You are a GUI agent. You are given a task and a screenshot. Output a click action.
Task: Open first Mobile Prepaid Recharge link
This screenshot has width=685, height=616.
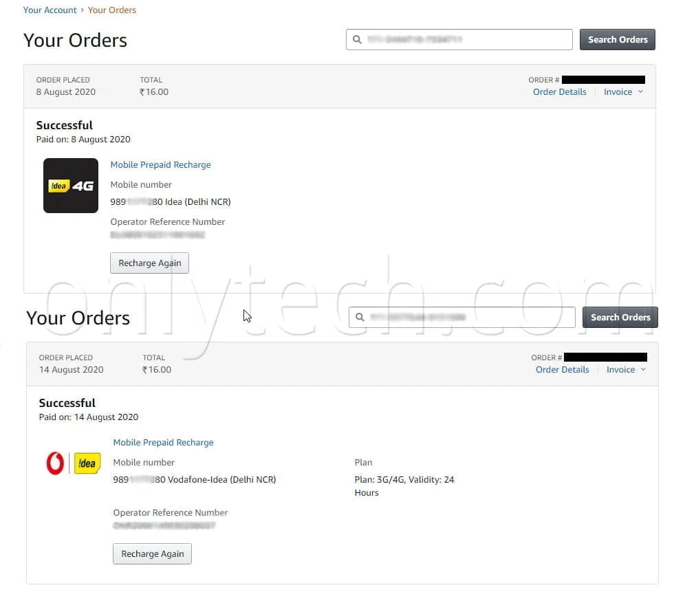pos(160,164)
